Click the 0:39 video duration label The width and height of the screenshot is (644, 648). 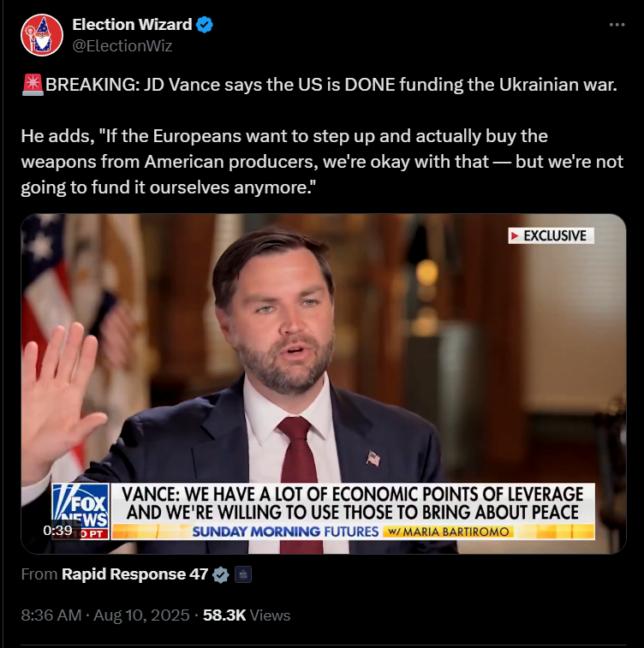coord(57,531)
